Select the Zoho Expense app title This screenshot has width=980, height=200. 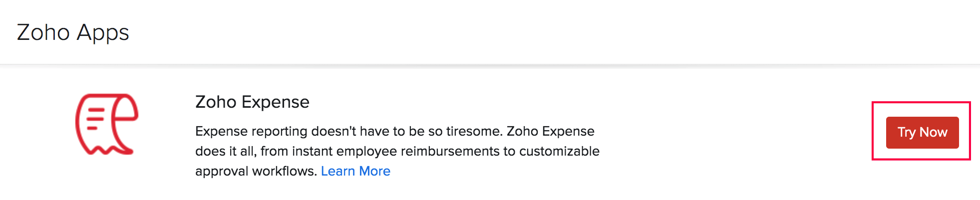tap(252, 102)
